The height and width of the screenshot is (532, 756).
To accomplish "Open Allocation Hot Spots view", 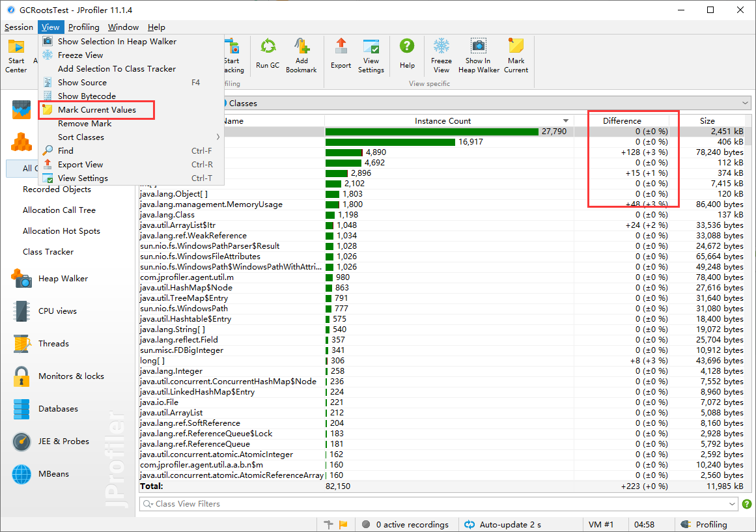I will (x=61, y=231).
